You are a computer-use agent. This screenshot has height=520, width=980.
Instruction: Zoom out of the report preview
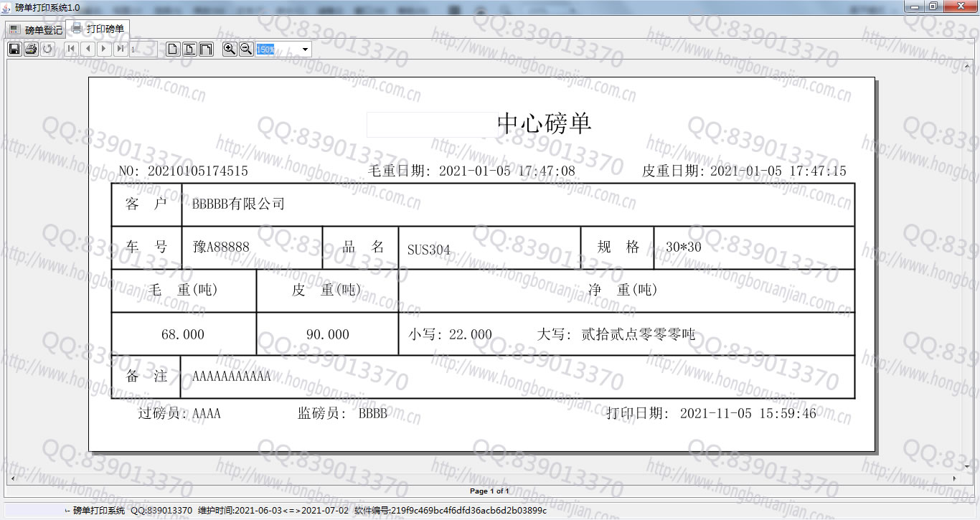pyautogui.click(x=245, y=49)
